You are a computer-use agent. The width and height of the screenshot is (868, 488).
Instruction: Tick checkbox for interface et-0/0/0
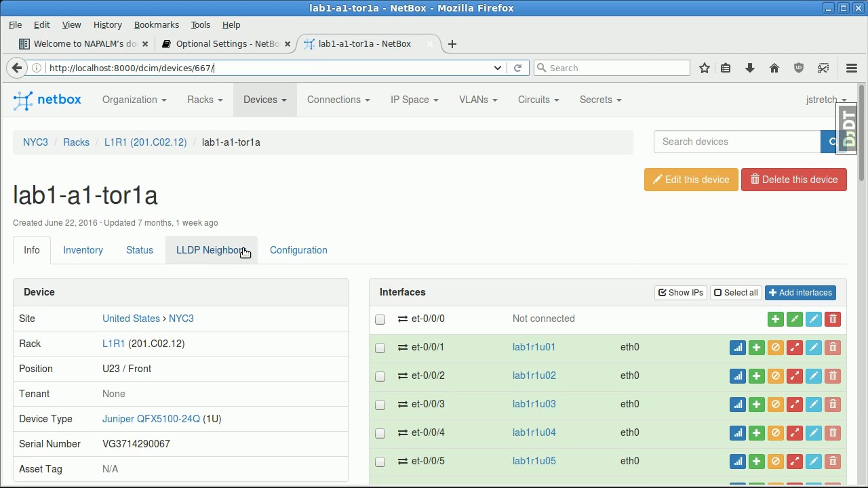click(x=380, y=319)
